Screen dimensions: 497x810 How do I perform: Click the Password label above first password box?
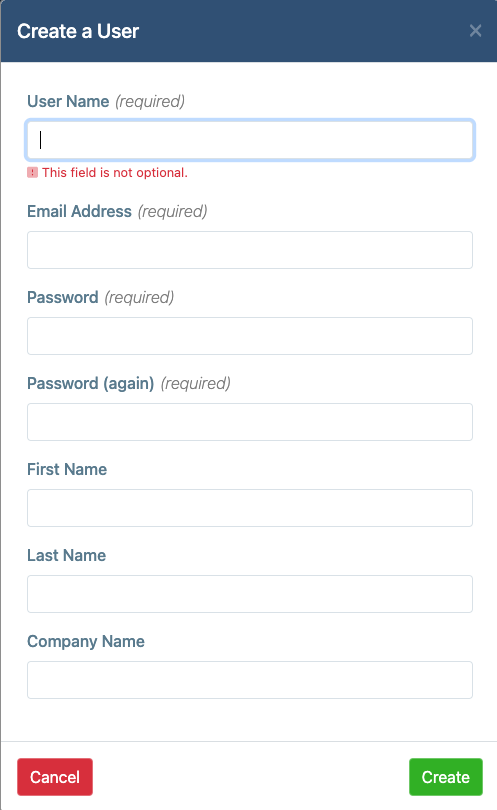click(63, 298)
